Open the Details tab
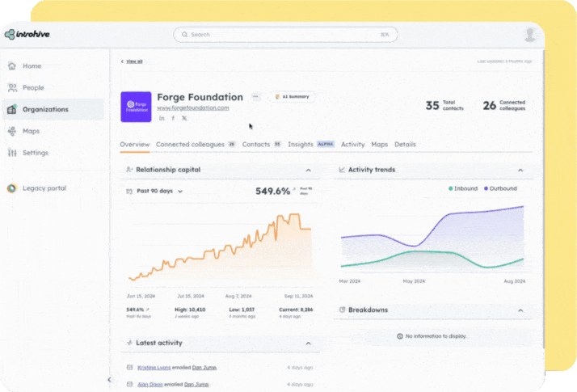 tap(405, 145)
